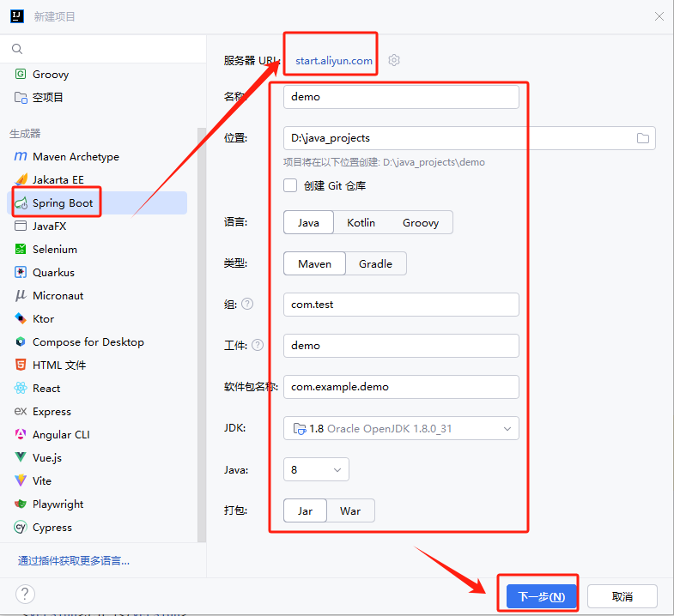Image resolution: width=674 pixels, height=616 pixels.
Task: Click the Selenium generator icon
Action: point(21,249)
